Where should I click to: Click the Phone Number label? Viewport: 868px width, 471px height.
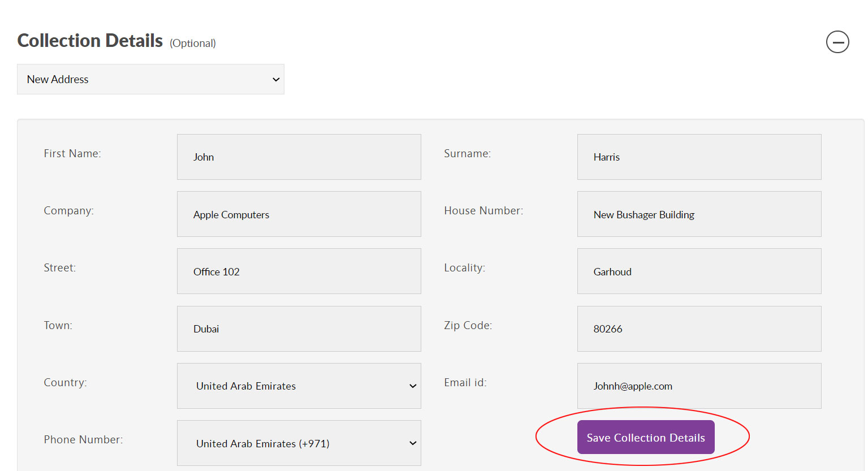pyautogui.click(x=83, y=440)
